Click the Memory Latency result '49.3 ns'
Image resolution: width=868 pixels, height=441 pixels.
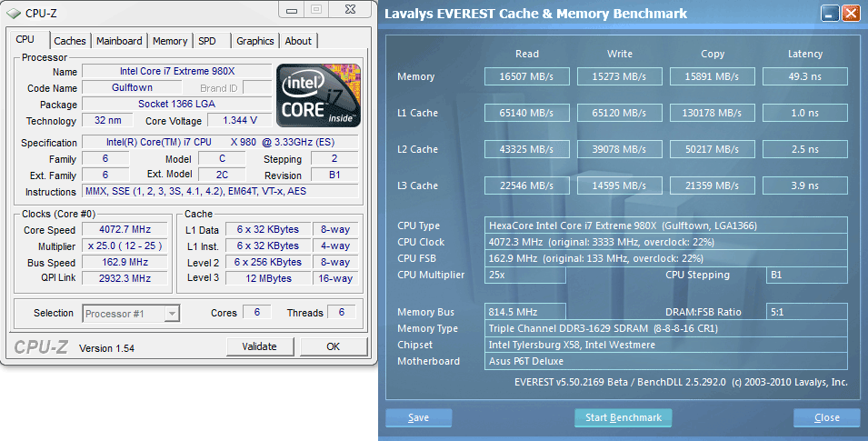pos(805,76)
